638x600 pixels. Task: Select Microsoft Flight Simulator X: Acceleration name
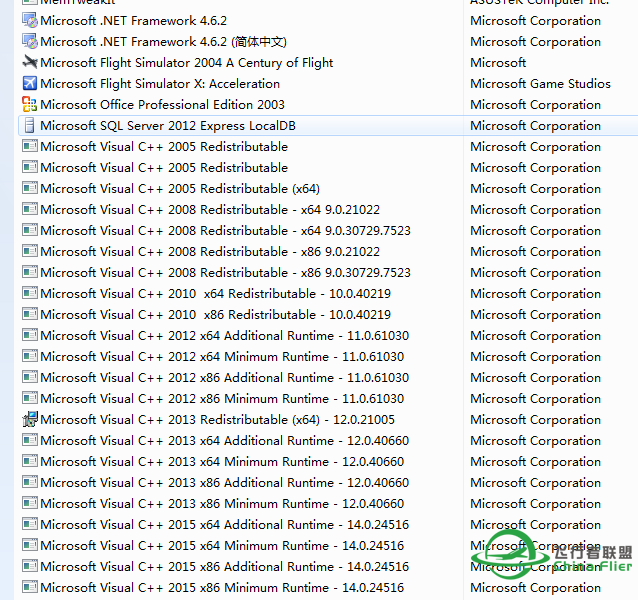(x=160, y=84)
